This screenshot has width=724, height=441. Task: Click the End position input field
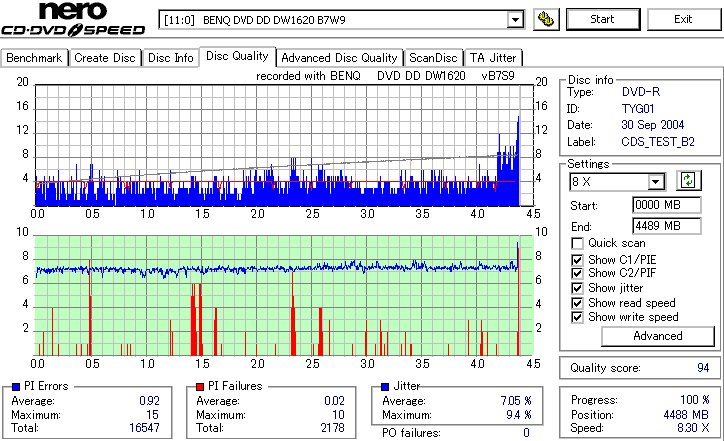pos(667,226)
